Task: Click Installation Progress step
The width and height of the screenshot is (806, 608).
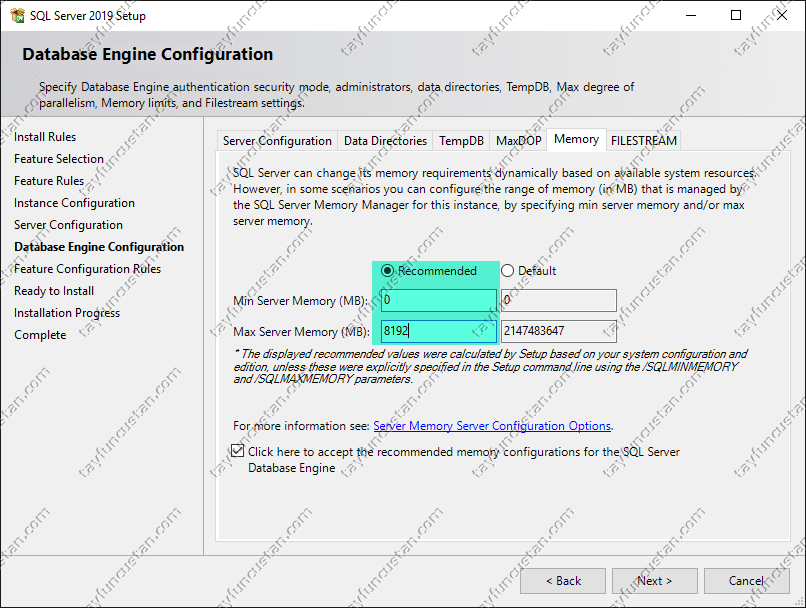Action: 67,313
